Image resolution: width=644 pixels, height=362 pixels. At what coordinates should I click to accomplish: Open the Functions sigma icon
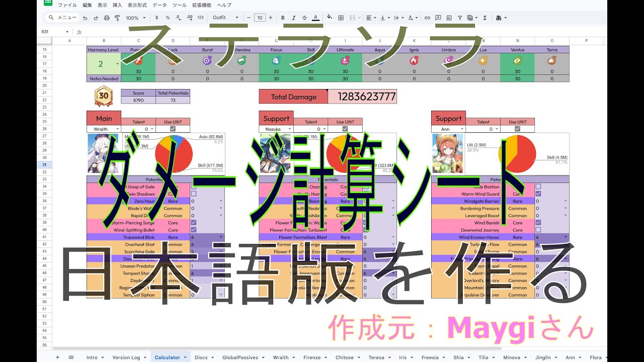tap(485, 18)
